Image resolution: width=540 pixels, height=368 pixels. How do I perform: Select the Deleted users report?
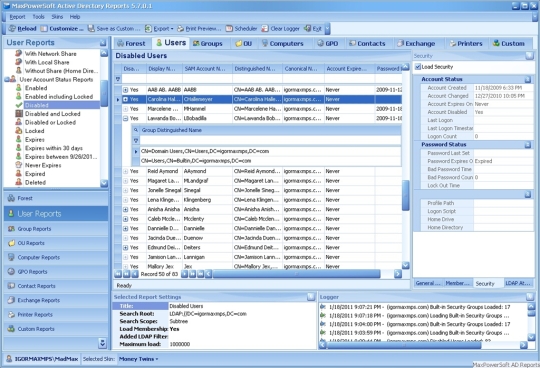[35, 182]
